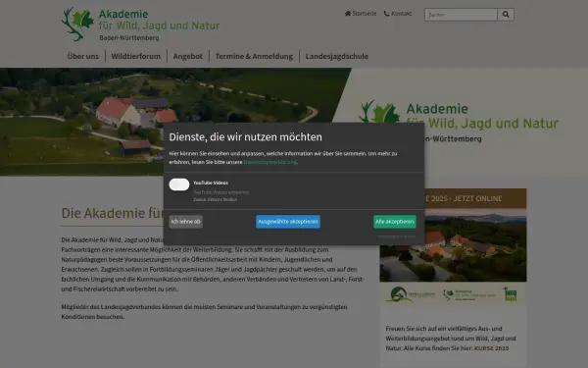Screen dimensions: 588x368
Task: Click the 'Zweck: Externe Medien' text
Action: [216, 200]
